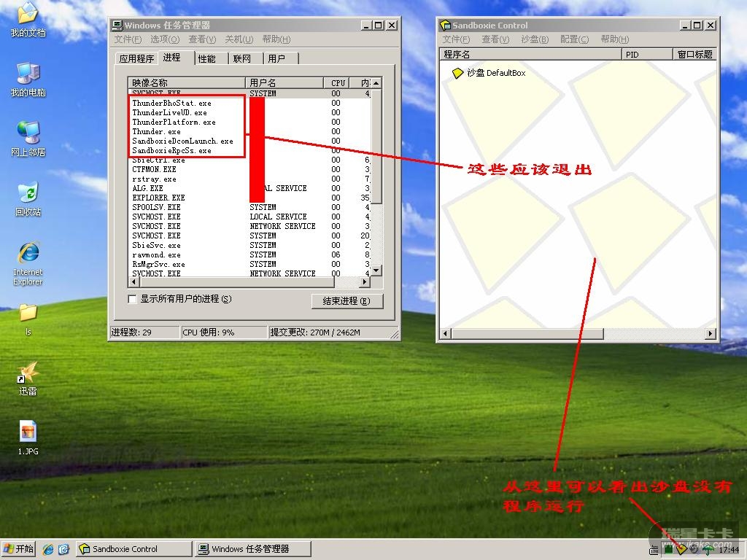Select the rstray.exe process row
This screenshot has width=747, height=560.
pyautogui.click(x=249, y=179)
